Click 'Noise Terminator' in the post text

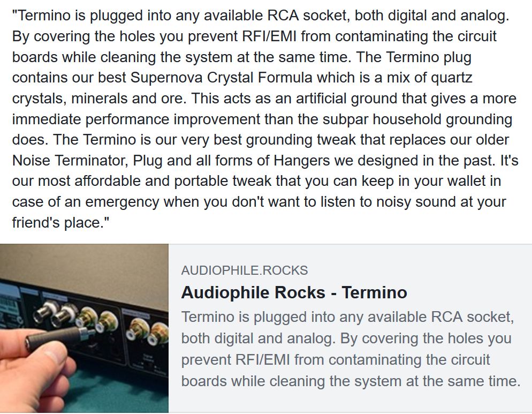(x=70, y=160)
